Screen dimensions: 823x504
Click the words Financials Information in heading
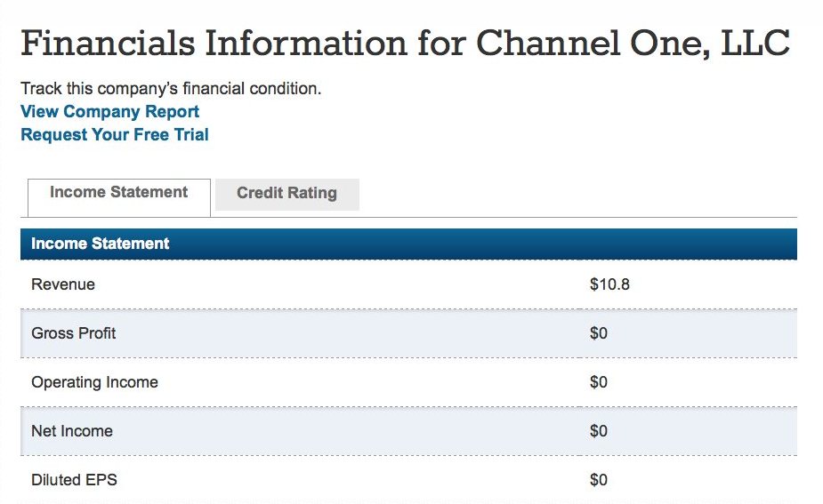[214, 43]
